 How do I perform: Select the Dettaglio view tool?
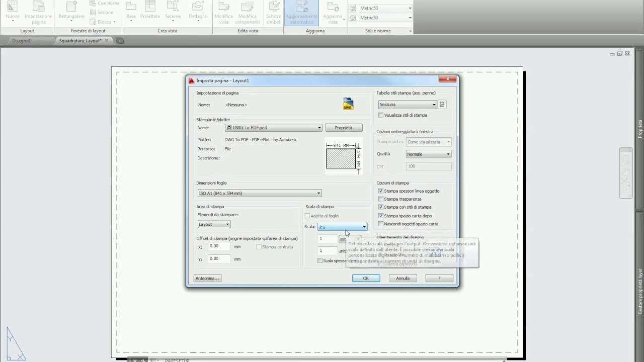[198, 12]
